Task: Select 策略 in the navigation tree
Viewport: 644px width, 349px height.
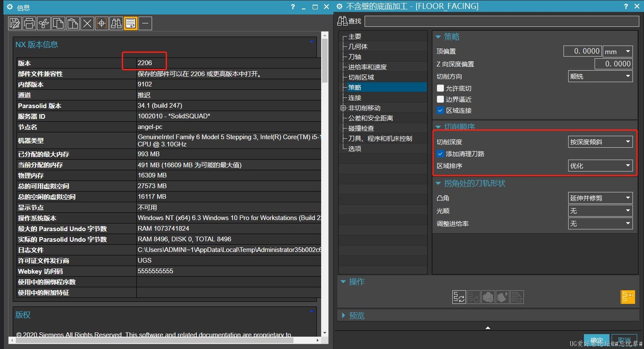Action: [x=355, y=87]
